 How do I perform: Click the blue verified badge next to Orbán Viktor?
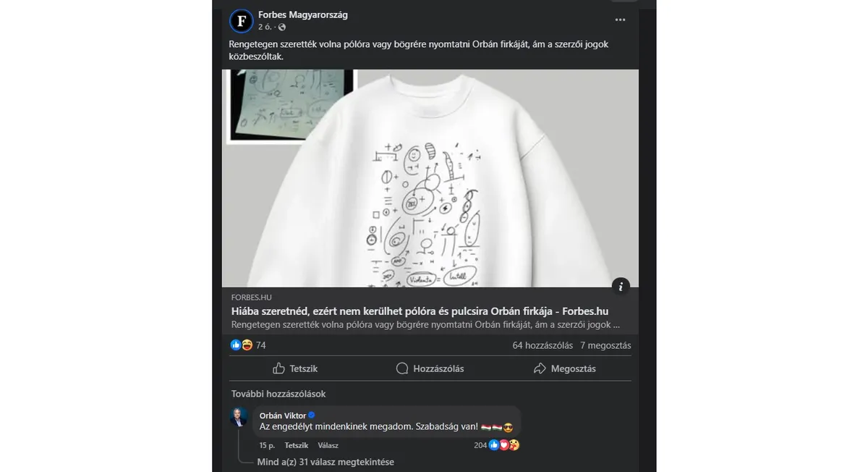pos(311,415)
